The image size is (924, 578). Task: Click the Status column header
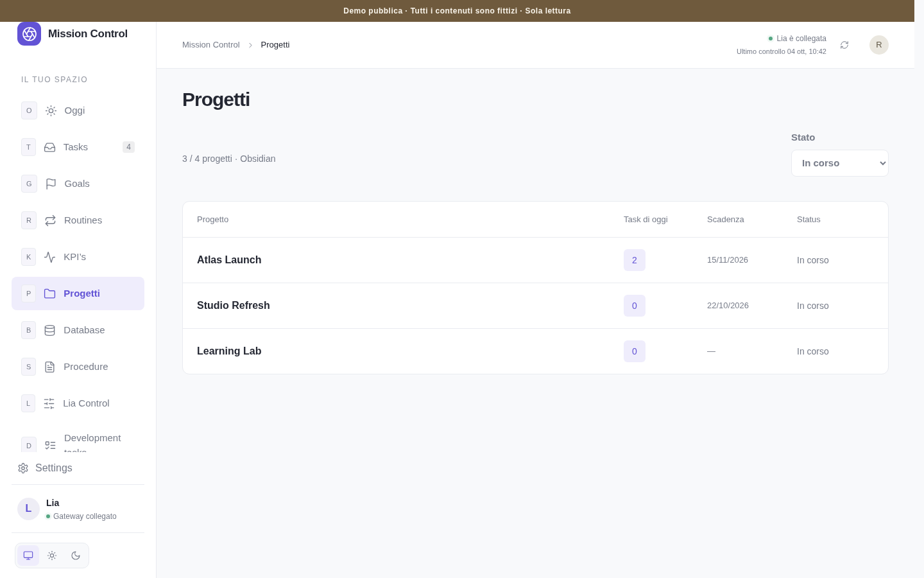coord(809,220)
